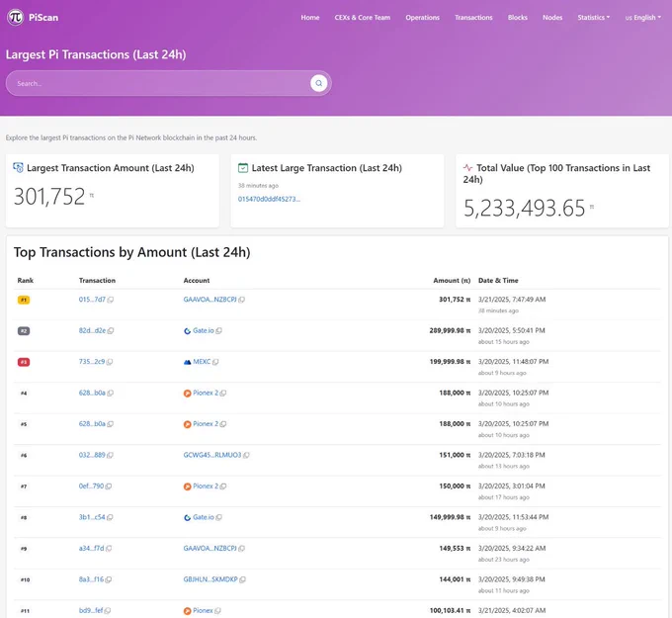
Task: Copy transaction hash 3b1...c54
Action: pyautogui.click(x=110, y=517)
